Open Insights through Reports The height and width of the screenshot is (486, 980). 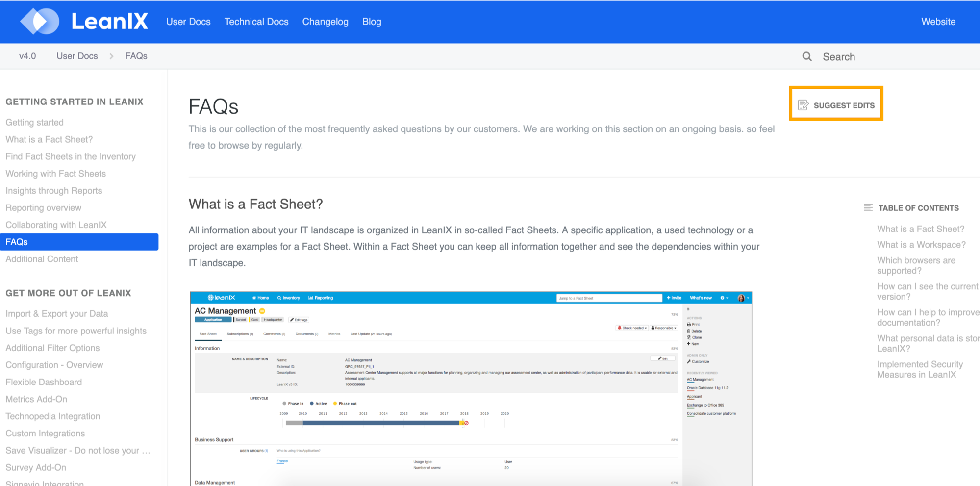[x=54, y=191]
